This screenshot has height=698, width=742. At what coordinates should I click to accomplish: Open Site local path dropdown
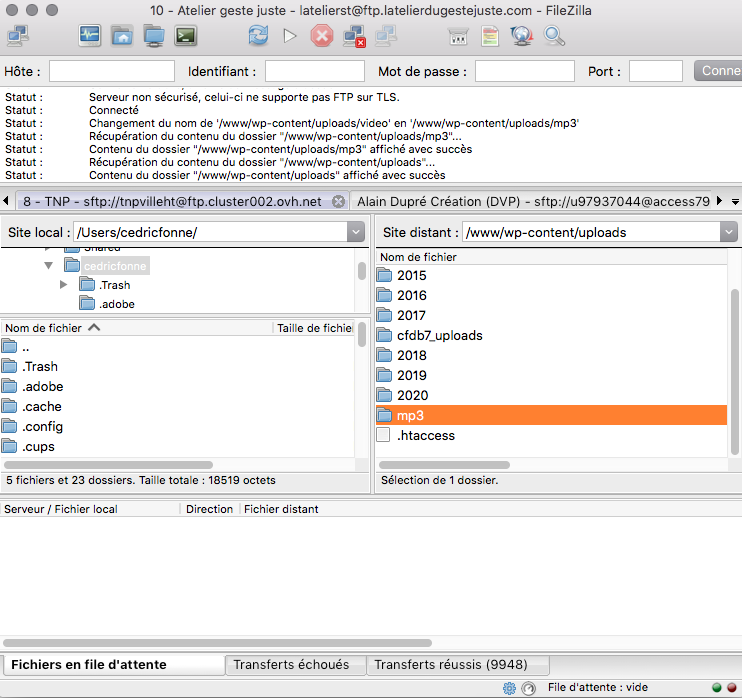[x=356, y=232]
